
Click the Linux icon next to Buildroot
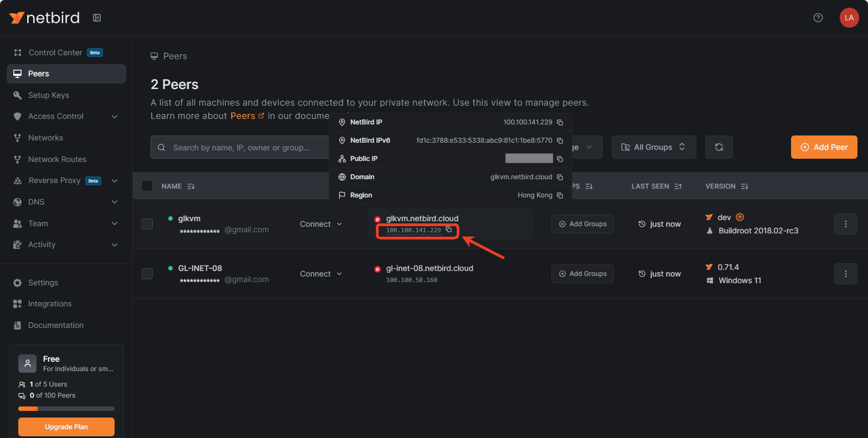710,231
